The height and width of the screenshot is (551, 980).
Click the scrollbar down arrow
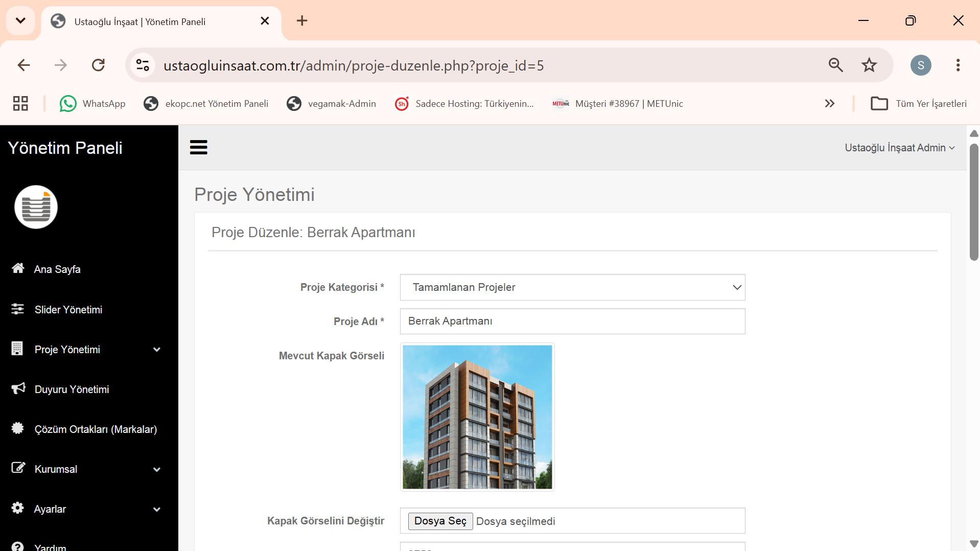tap(974, 543)
